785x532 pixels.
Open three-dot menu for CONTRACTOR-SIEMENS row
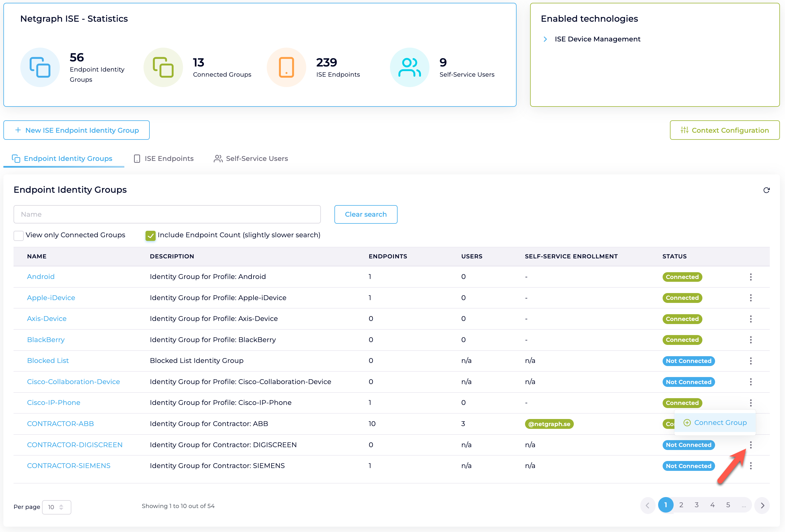pos(751,466)
